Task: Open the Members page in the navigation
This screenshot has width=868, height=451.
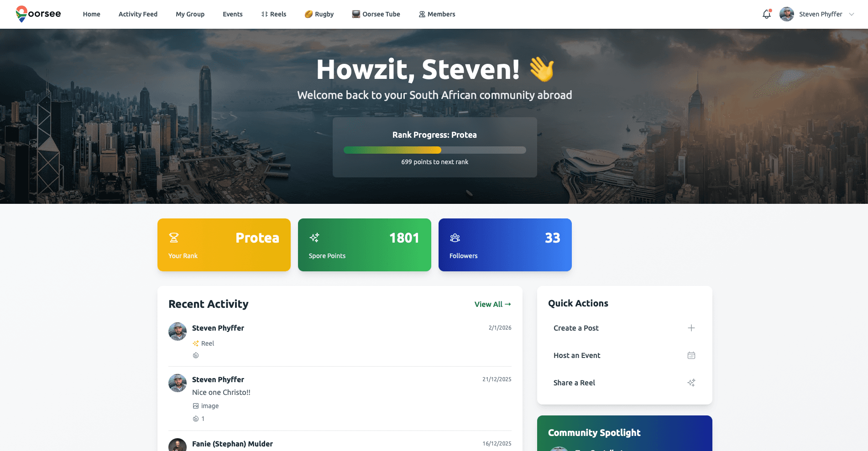Action: point(437,14)
